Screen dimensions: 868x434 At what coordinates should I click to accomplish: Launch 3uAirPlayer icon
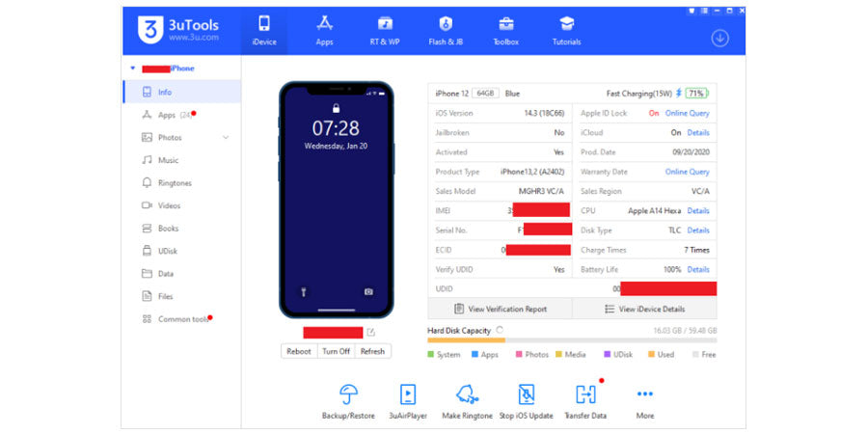(407, 394)
